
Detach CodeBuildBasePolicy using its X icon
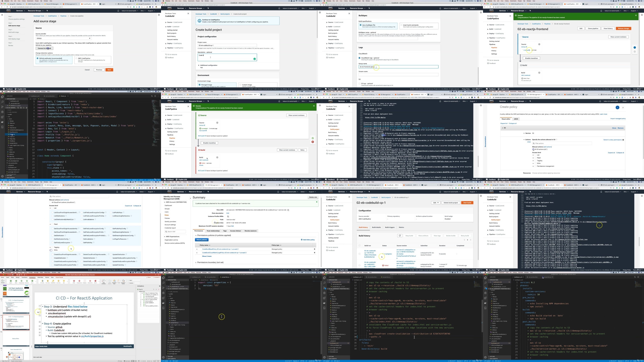click(x=315, y=249)
